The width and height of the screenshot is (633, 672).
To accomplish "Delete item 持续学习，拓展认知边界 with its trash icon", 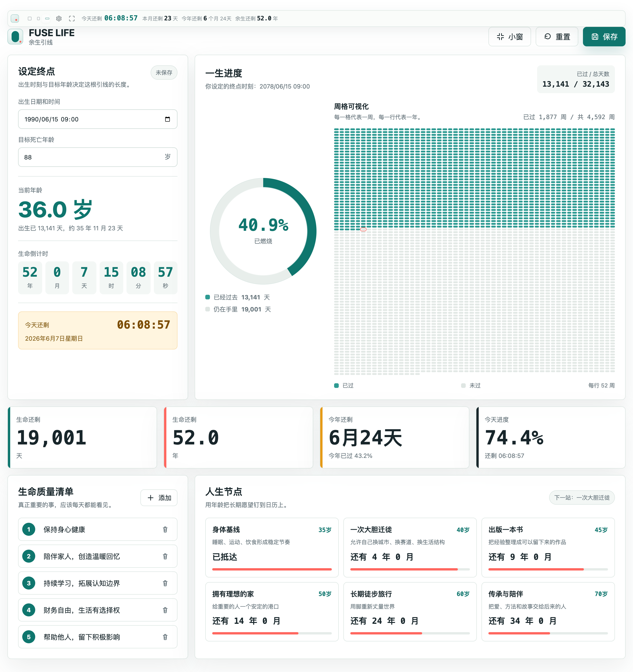I will [165, 583].
